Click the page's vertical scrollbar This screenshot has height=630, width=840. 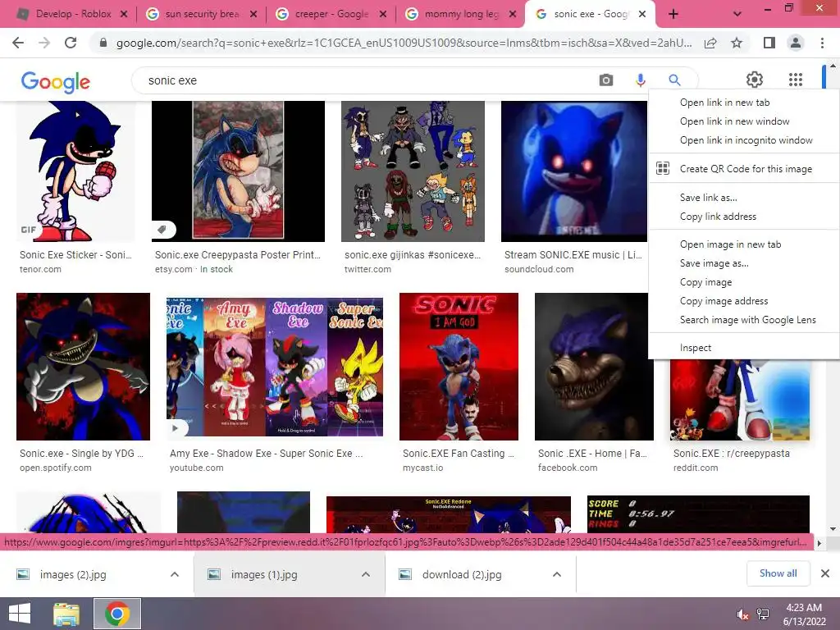(833, 297)
